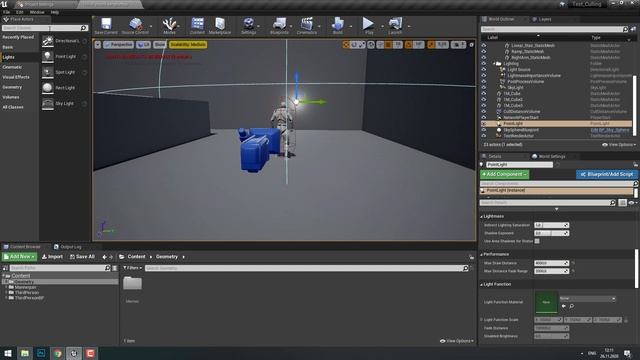Open the Window menu
This screenshot has height=360, width=640.
[x=37, y=12]
